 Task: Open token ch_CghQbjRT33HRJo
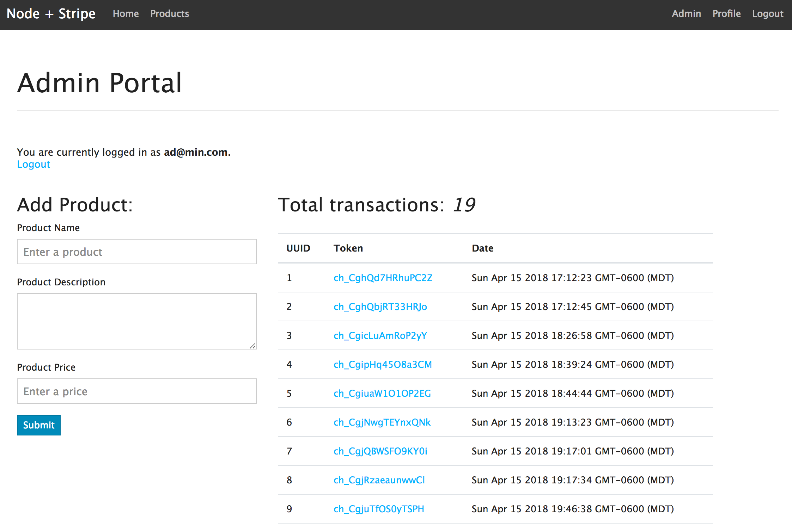[380, 307]
